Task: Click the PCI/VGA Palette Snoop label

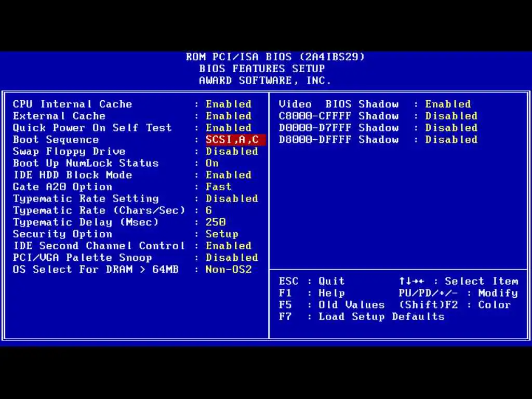Action: coord(83,258)
